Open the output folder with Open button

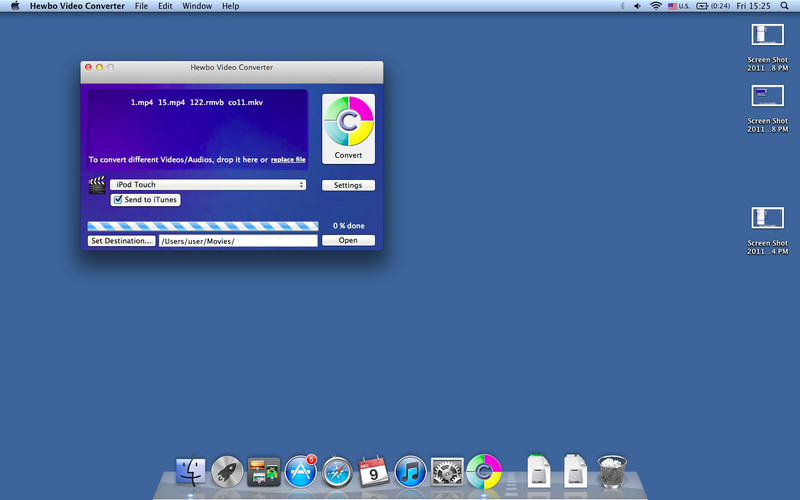point(348,240)
